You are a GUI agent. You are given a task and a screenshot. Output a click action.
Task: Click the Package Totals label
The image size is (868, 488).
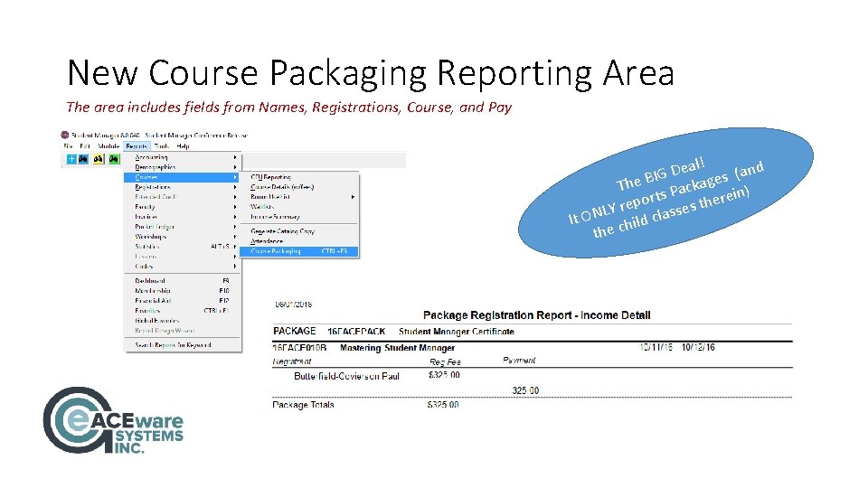click(303, 405)
